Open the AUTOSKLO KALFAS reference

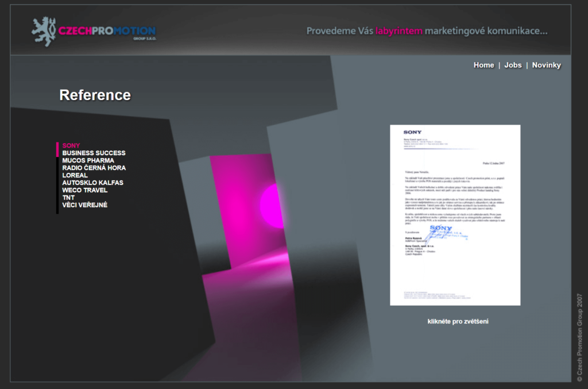pos(92,183)
